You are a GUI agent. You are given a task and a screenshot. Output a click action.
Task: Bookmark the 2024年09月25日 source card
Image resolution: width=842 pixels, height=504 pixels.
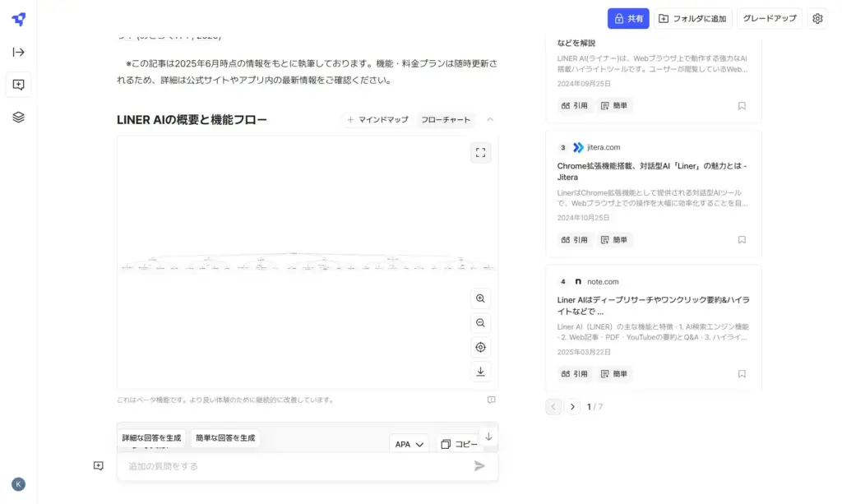742,106
